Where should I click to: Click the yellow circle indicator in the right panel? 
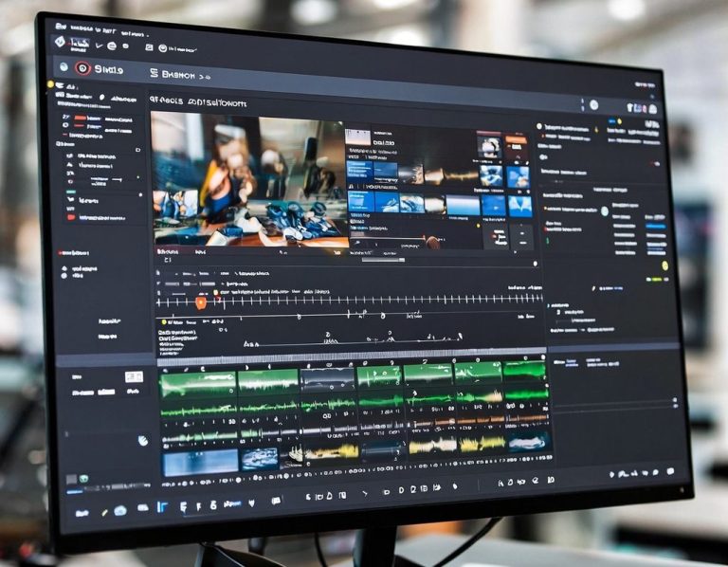664,265
